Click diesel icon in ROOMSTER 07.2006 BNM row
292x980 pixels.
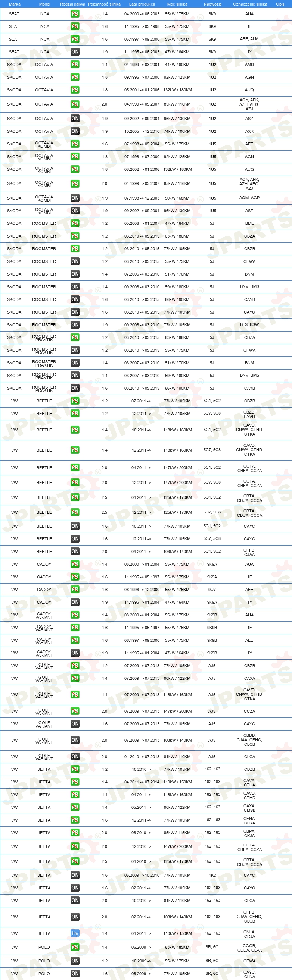[x=75, y=274]
